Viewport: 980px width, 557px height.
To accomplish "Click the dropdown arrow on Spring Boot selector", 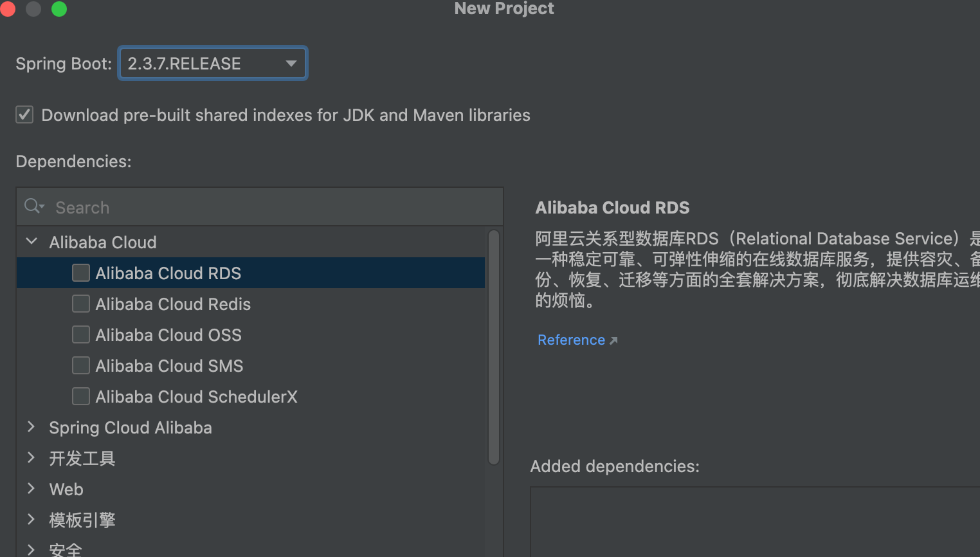I will [x=291, y=63].
